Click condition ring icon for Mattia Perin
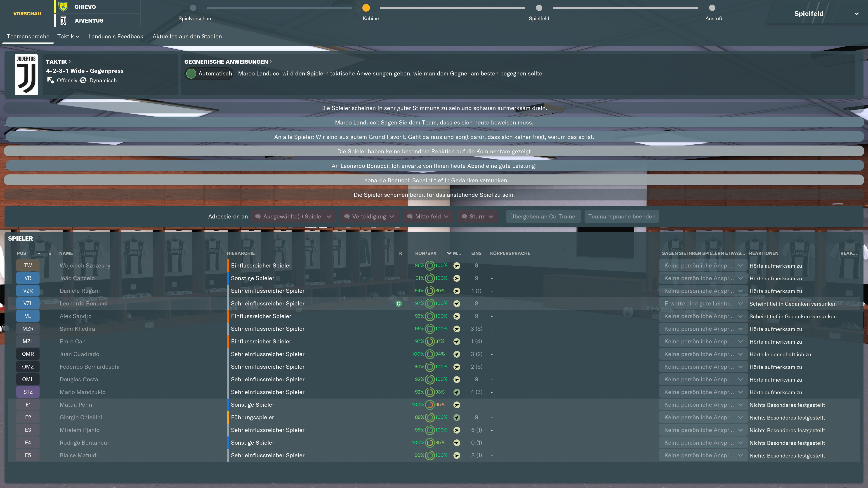The height and width of the screenshot is (488, 868). [x=430, y=405]
